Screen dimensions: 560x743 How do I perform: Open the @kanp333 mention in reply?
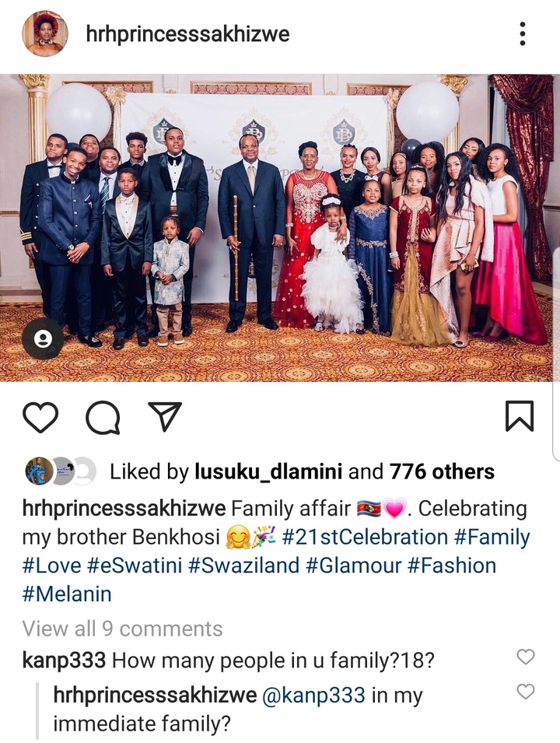tap(313, 696)
